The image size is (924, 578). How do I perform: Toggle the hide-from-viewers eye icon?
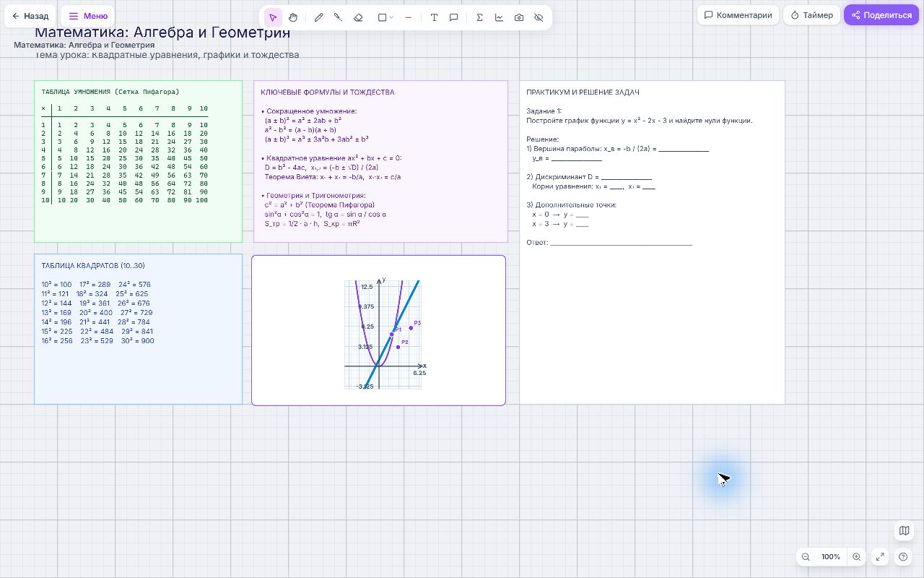click(x=539, y=17)
